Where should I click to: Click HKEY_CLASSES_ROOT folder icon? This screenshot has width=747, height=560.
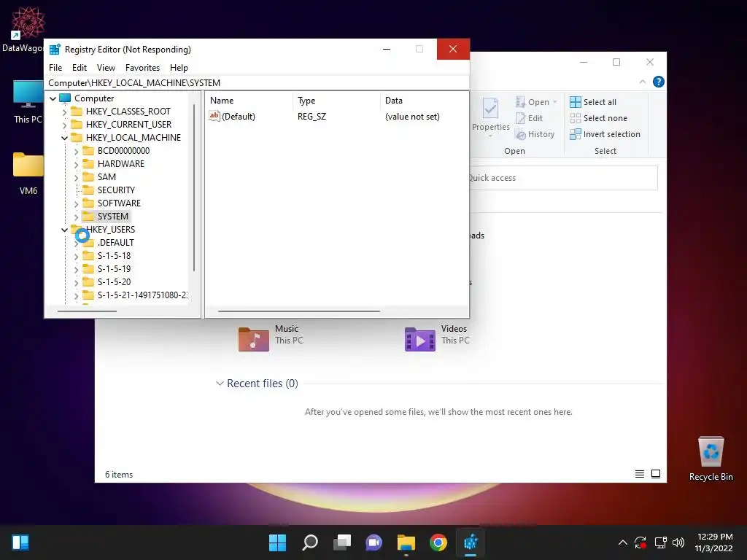click(x=76, y=112)
